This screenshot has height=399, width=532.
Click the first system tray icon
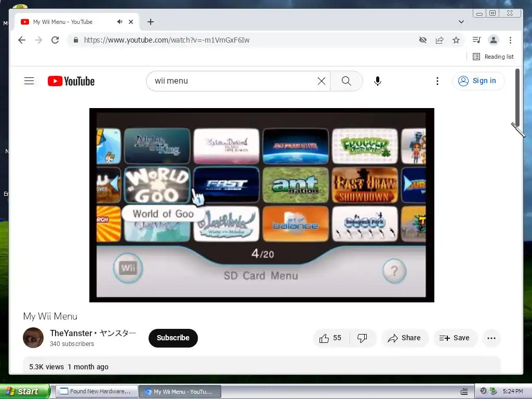click(484, 391)
